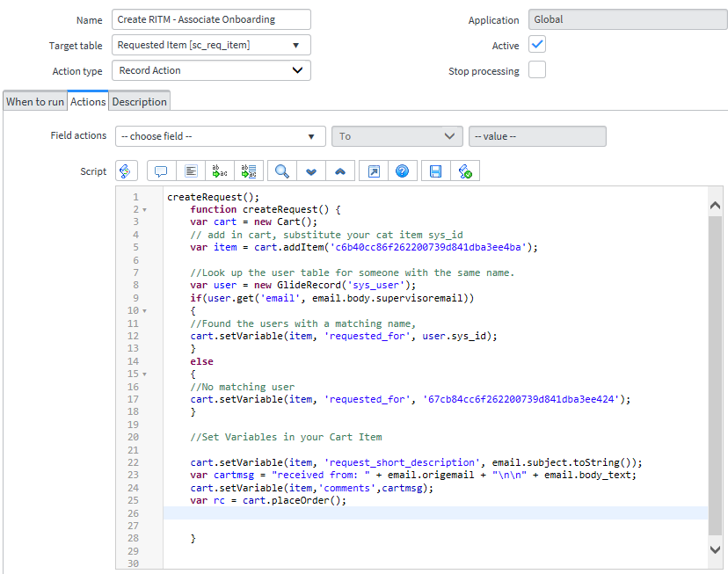Enable the Stop processing checkbox
Screen dimensions: 728x574
pos(536,70)
